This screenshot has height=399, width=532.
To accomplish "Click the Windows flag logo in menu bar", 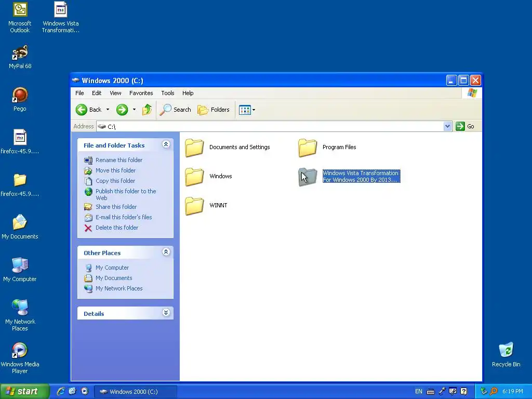I will (472, 93).
